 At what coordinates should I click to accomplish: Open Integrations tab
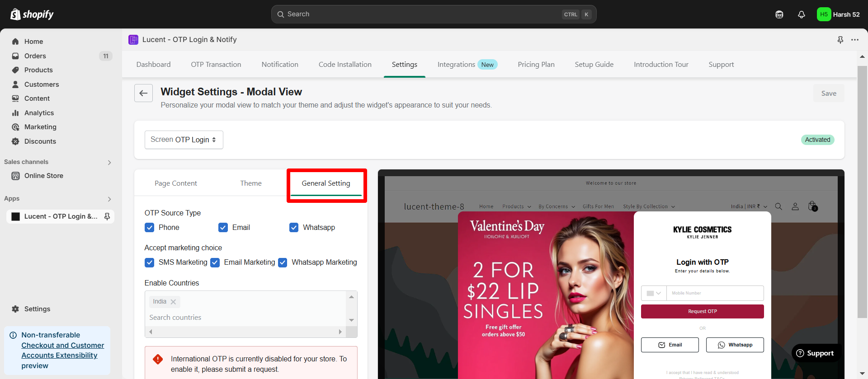(467, 65)
